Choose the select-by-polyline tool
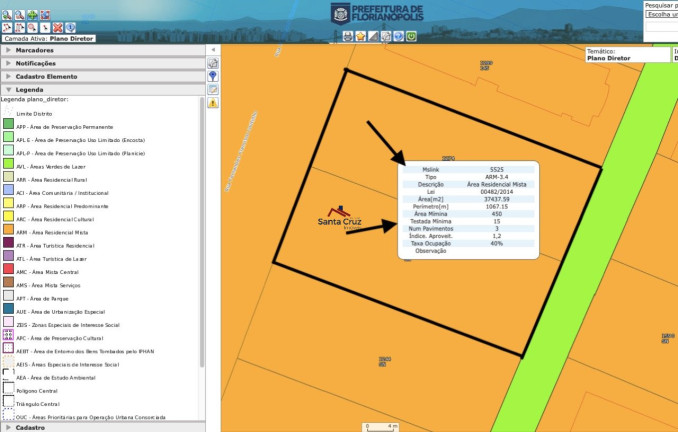Image resolution: width=678 pixels, height=432 pixels. 7,28
